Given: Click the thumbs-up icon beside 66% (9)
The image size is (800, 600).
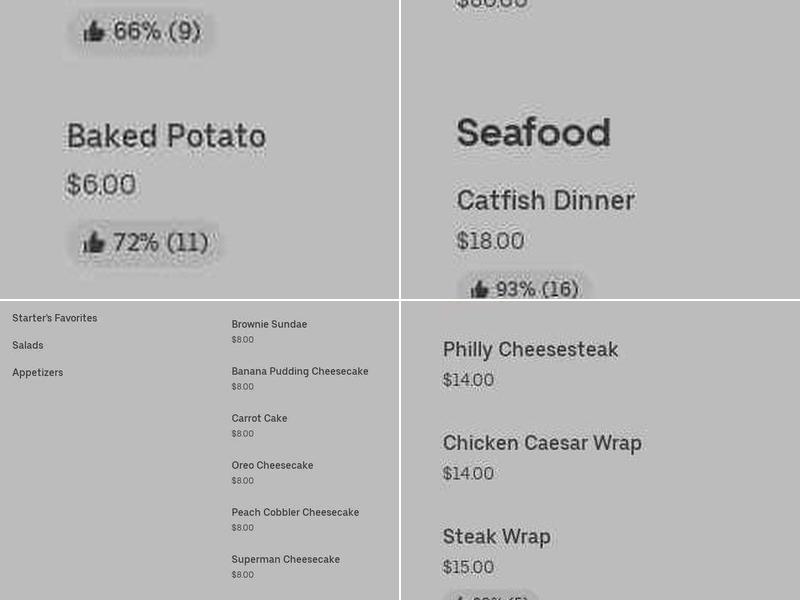Looking at the screenshot, I should coord(95,30).
